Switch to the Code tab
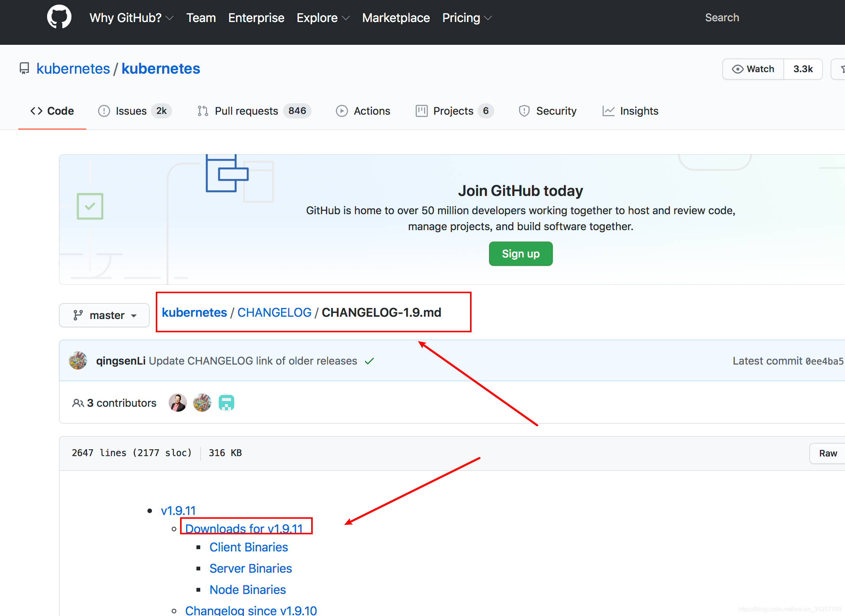845x616 pixels. pyautogui.click(x=52, y=111)
